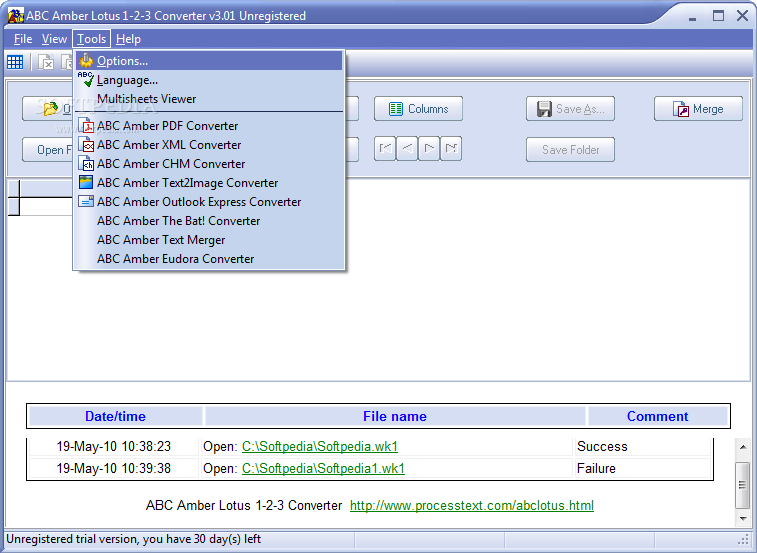757x553 pixels.
Task: Go to last record navigation button
Action: [451, 149]
